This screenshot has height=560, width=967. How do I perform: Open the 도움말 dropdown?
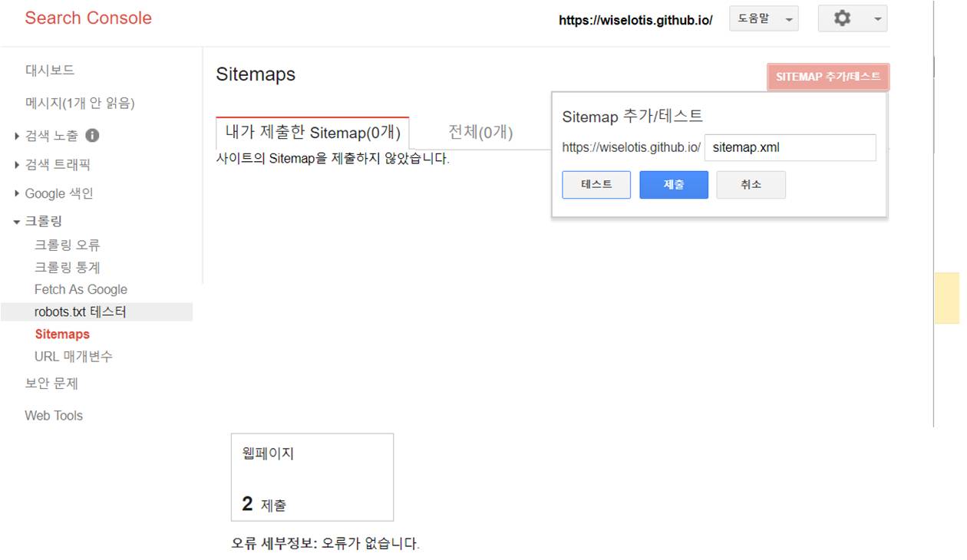764,18
